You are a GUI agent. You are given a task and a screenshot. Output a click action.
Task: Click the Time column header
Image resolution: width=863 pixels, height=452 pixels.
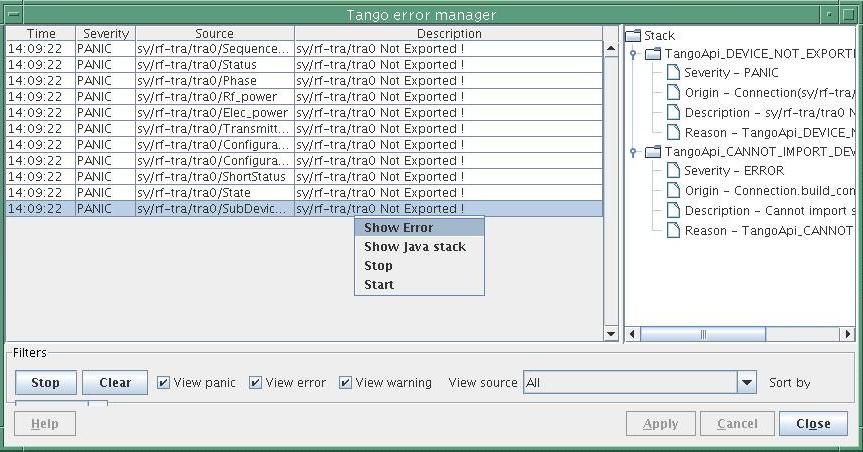pos(41,34)
